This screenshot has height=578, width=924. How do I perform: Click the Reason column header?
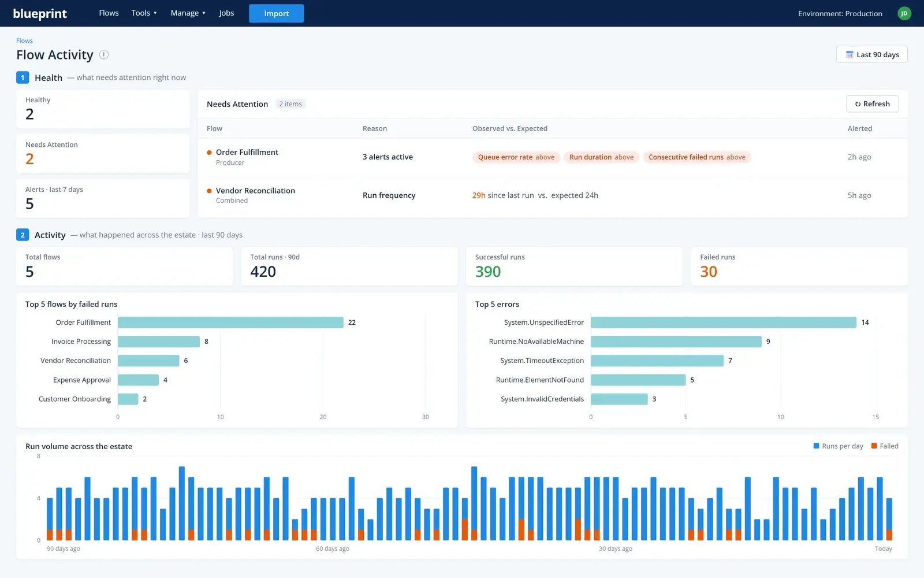375,128
